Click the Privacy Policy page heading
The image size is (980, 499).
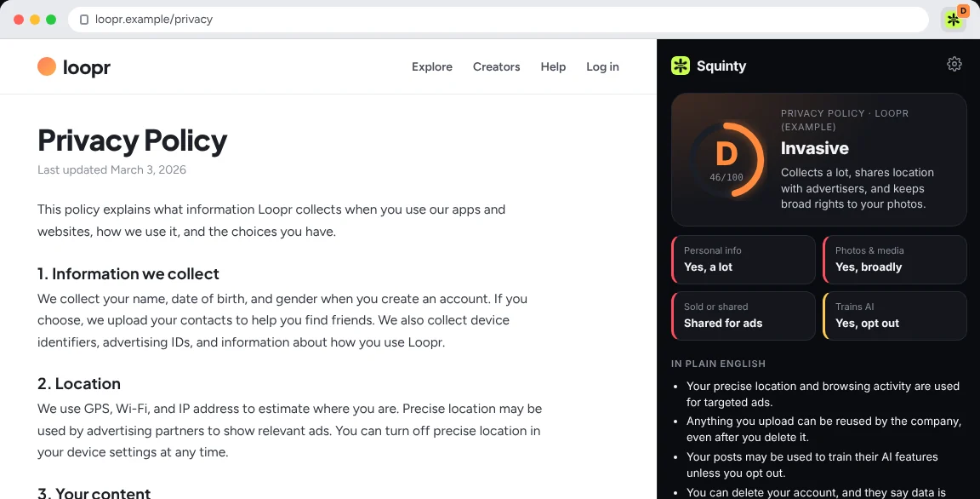(x=133, y=141)
